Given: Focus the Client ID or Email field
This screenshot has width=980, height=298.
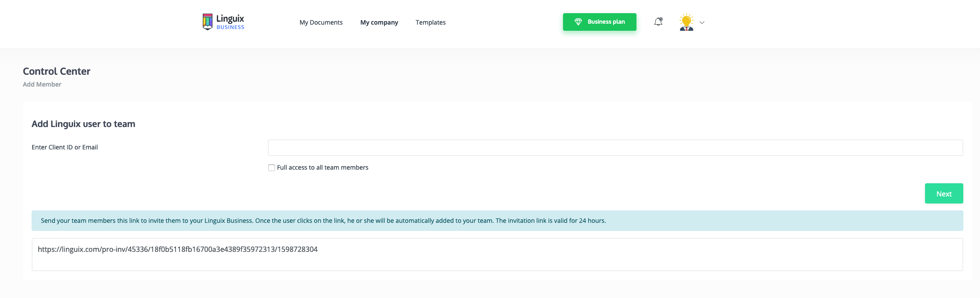Looking at the screenshot, I should 615,148.
